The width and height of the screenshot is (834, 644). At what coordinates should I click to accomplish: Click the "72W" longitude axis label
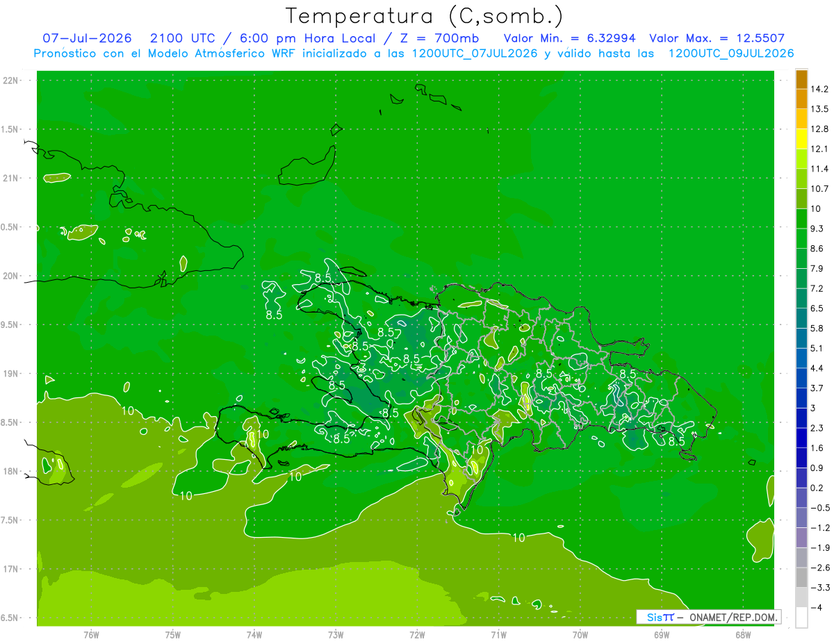[417, 636]
